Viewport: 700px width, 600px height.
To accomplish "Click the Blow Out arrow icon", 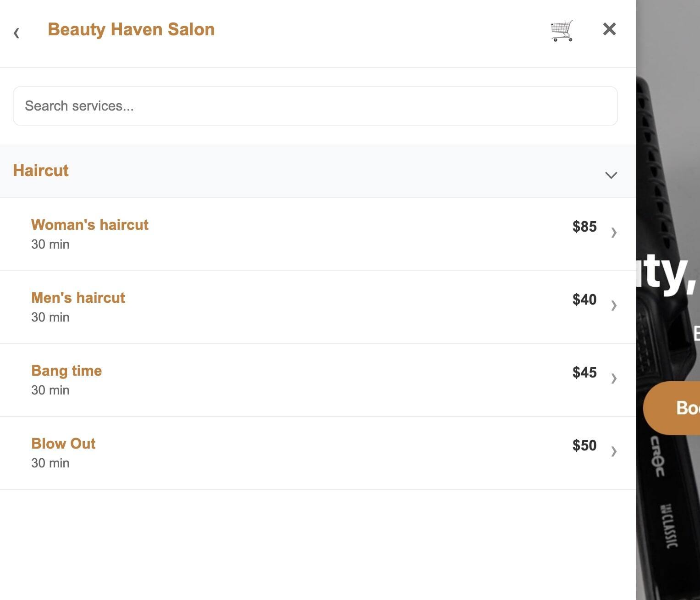I will [614, 451].
